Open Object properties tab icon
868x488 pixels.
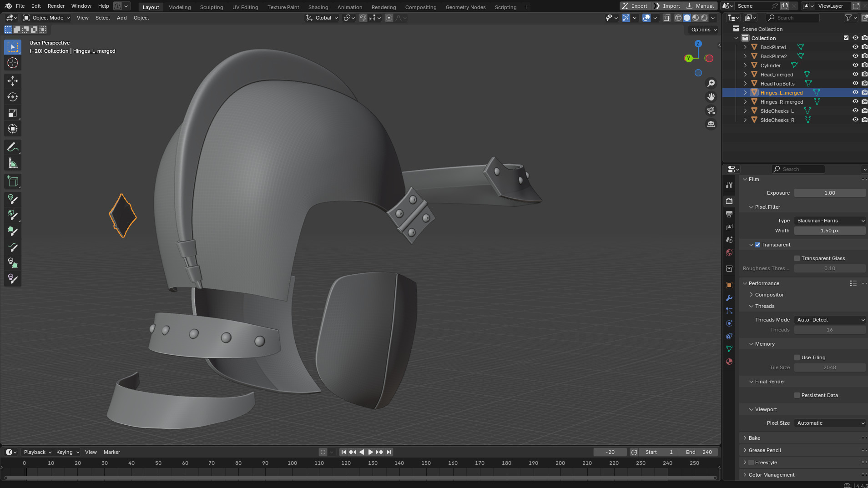[x=729, y=285]
